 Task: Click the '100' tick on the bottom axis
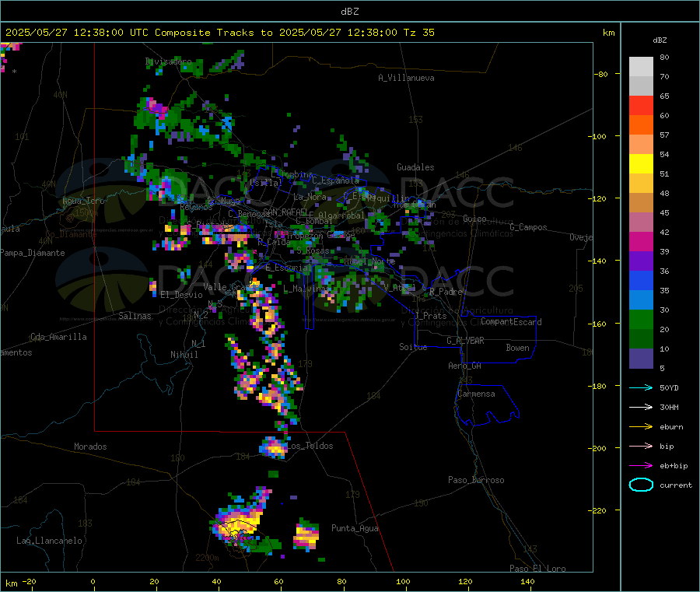click(x=403, y=581)
